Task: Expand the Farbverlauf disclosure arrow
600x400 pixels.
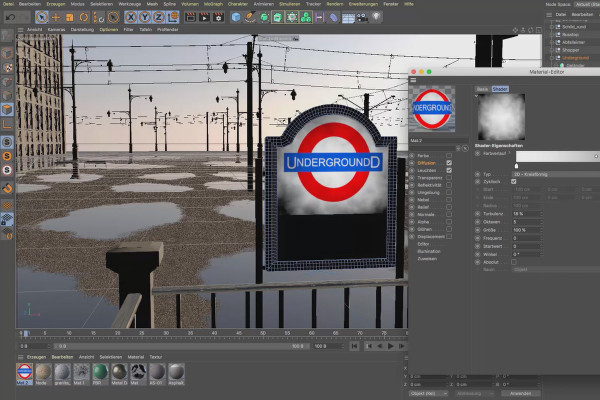Action: (509, 153)
